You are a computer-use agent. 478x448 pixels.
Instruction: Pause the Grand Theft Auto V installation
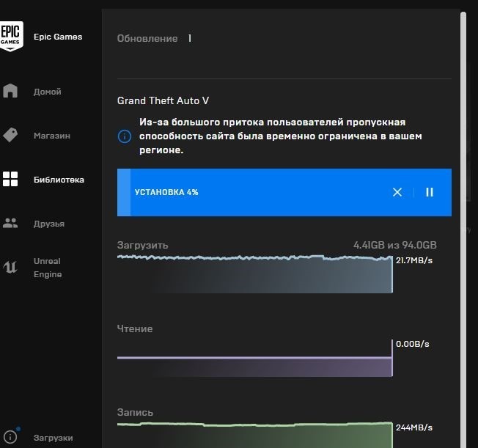(430, 192)
